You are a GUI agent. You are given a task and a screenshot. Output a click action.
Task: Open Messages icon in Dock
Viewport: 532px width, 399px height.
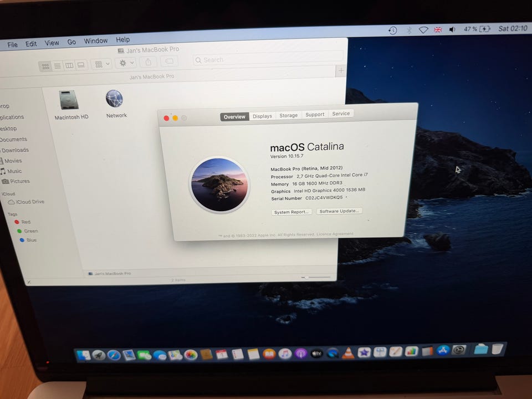pyautogui.click(x=160, y=355)
